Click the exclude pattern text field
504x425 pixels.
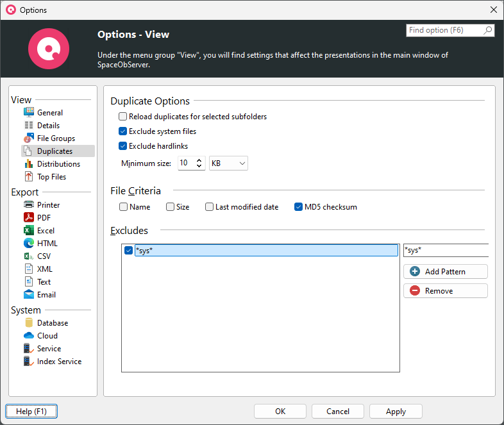point(445,250)
